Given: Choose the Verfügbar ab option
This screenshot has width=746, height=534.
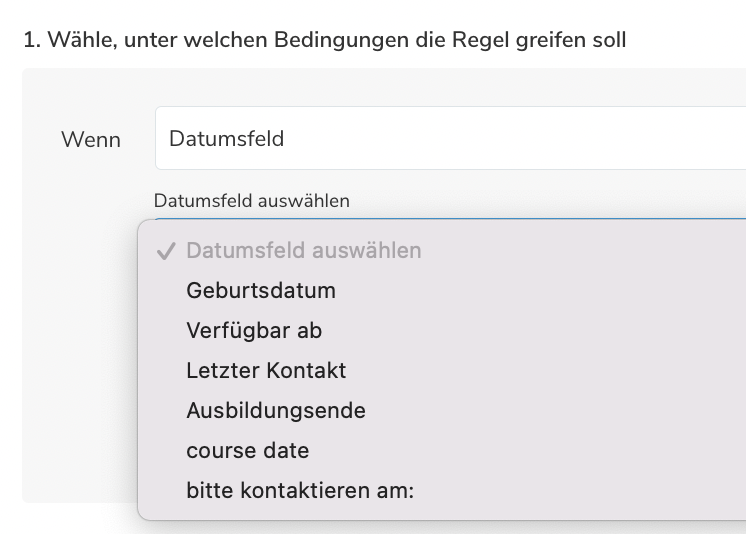Looking at the screenshot, I should (x=254, y=331).
